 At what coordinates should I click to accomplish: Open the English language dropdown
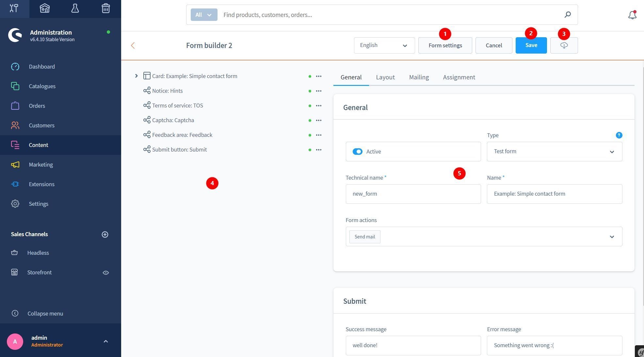384,45
